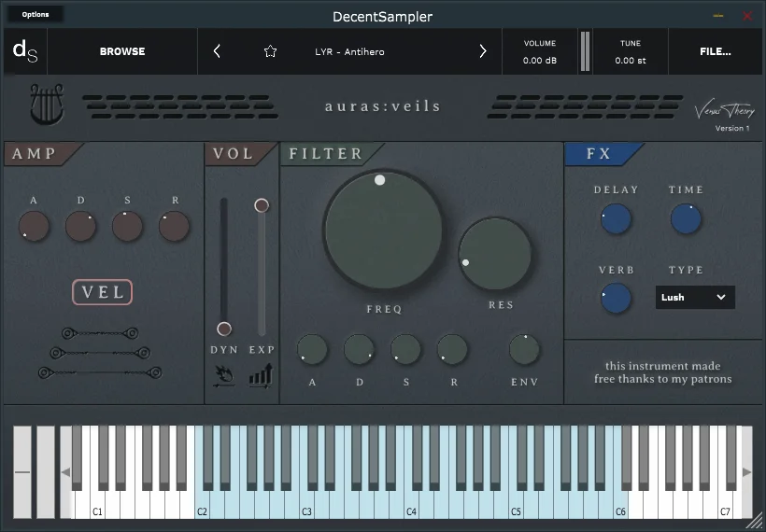Open the Options menu

[35, 14]
